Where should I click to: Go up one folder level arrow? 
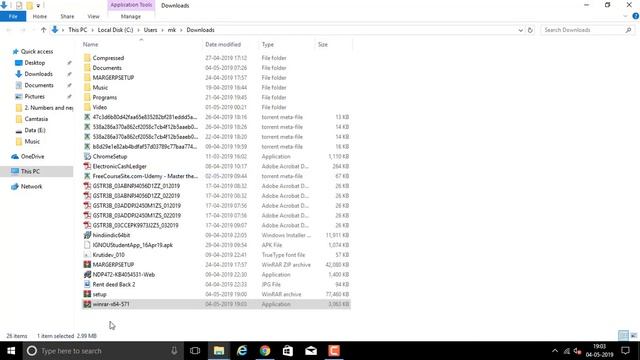(43, 30)
